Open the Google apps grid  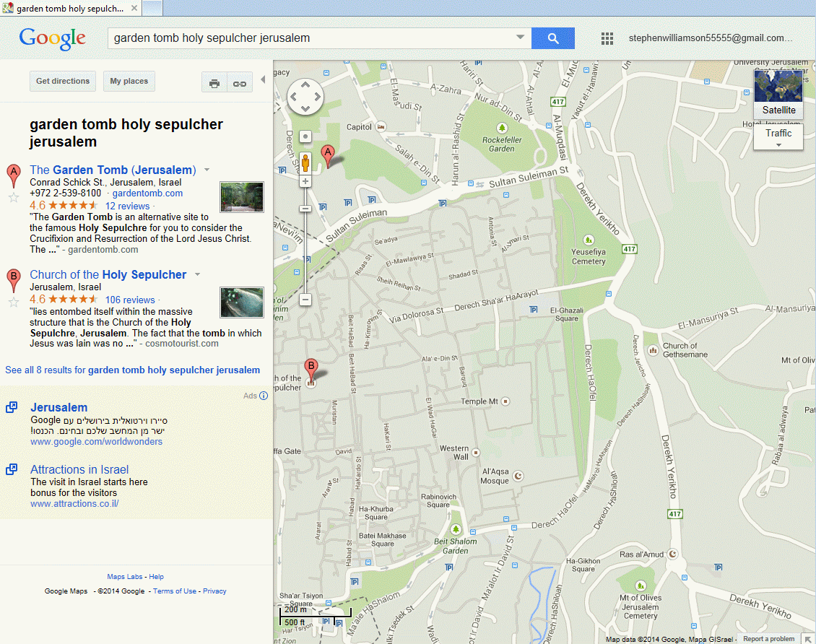607,38
